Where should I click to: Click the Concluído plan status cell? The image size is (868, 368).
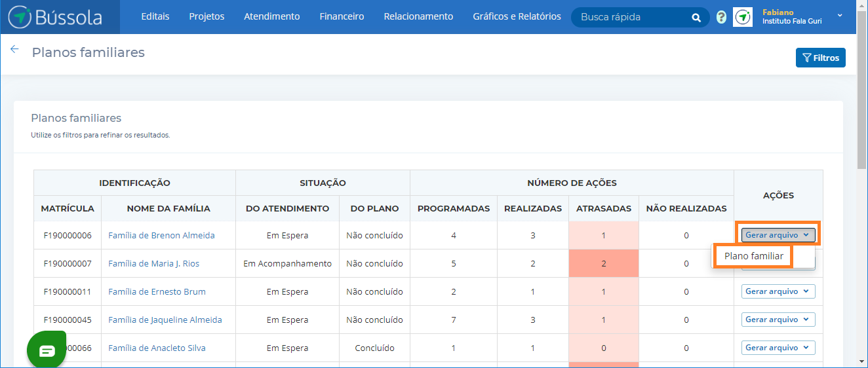point(374,348)
